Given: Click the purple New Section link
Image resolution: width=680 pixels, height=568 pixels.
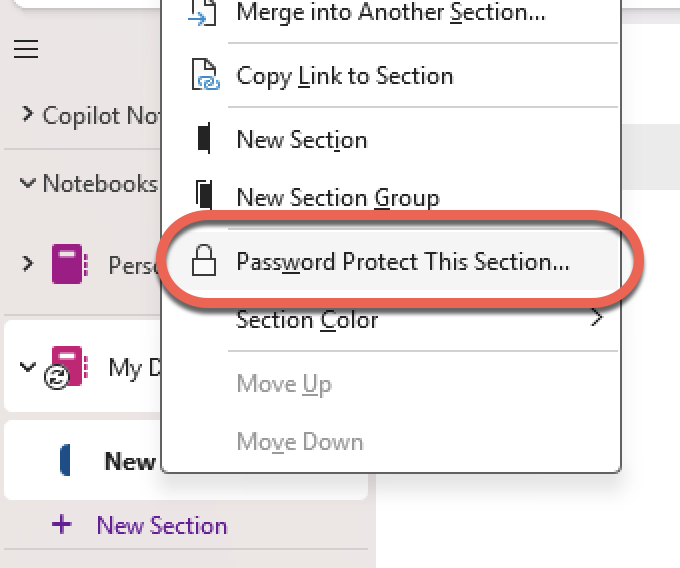Looking at the screenshot, I should pyautogui.click(x=162, y=526).
